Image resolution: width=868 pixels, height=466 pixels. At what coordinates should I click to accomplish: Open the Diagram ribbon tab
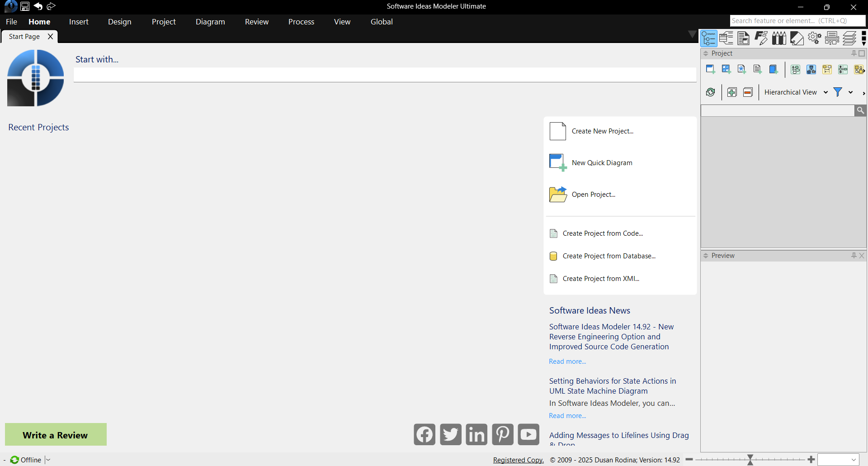point(210,22)
